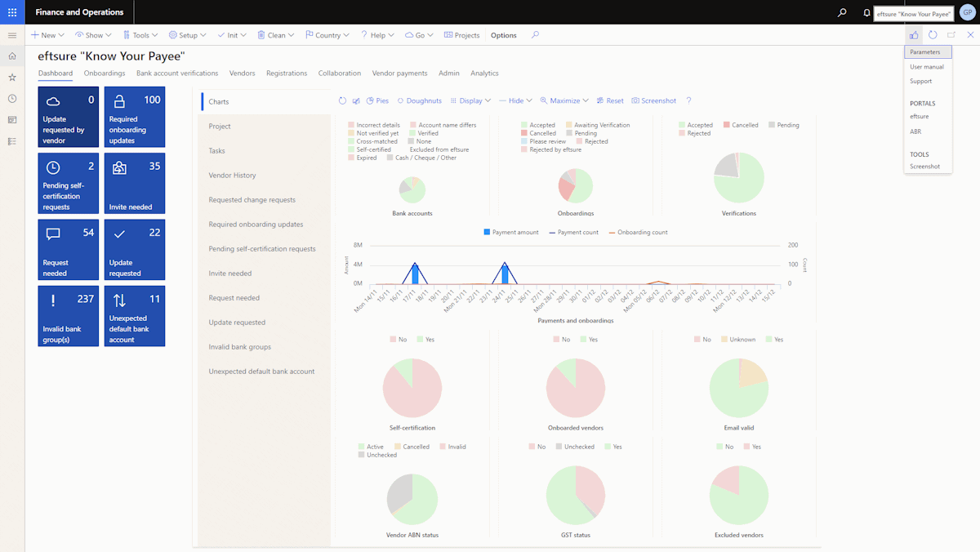Viewport: 980px width, 552px height.
Task: Switch charts to Doughnuts
Action: pyautogui.click(x=418, y=100)
